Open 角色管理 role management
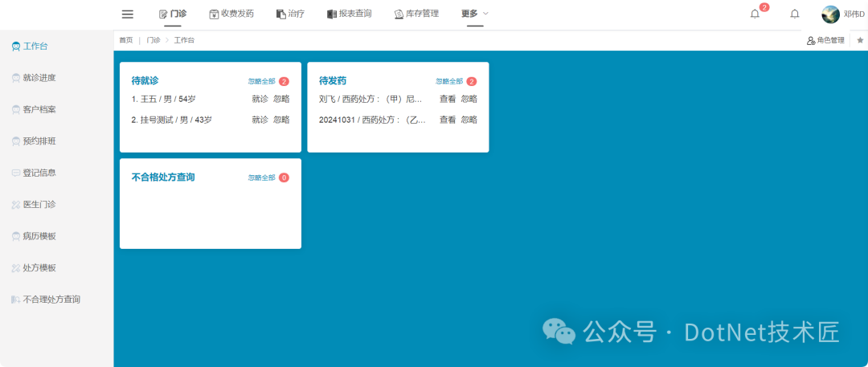The height and width of the screenshot is (367, 868). pos(825,40)
